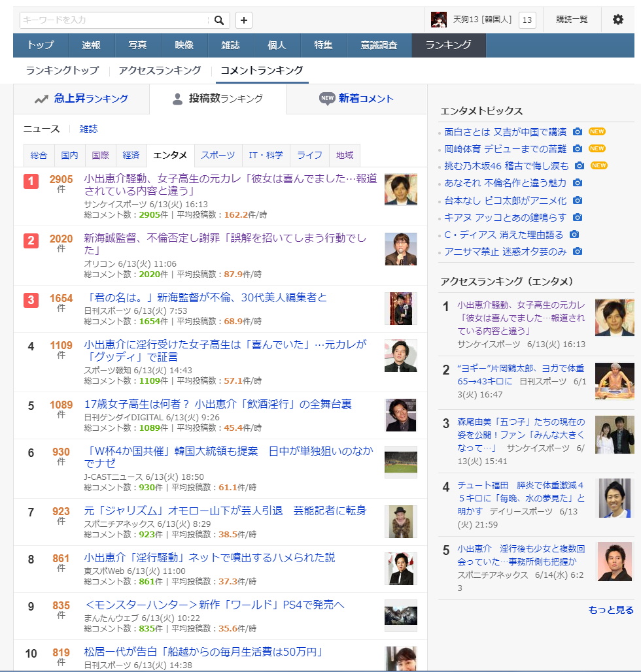Open 意識調査 in the navigation bar
Viewport: 641px width, 672px height.
tap(379, 45)
